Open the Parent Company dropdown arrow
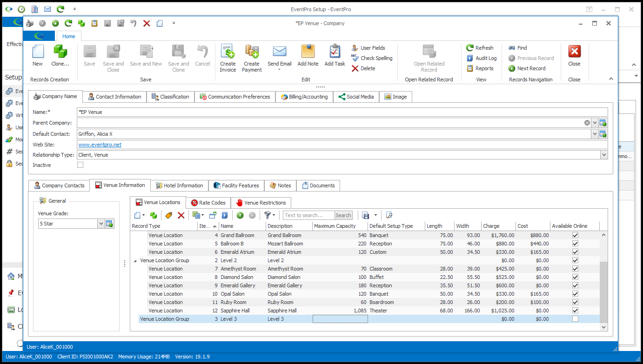 coord(595,123)
